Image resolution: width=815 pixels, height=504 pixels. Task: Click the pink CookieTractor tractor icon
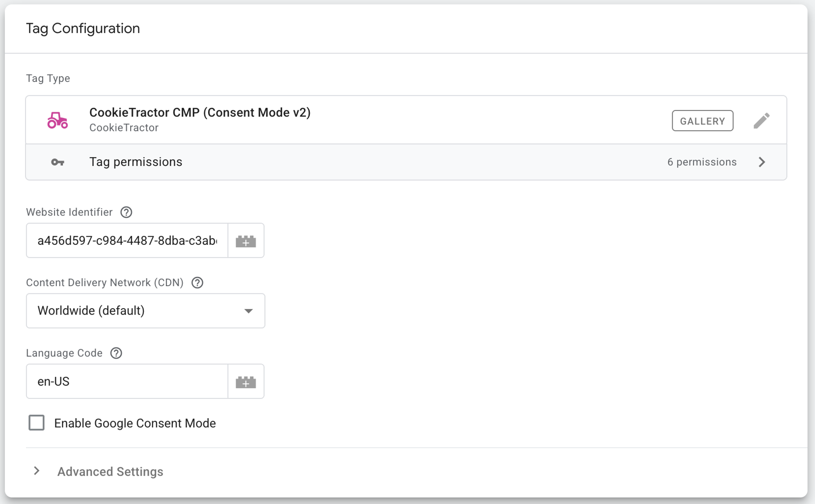click(x=57, y=120)
